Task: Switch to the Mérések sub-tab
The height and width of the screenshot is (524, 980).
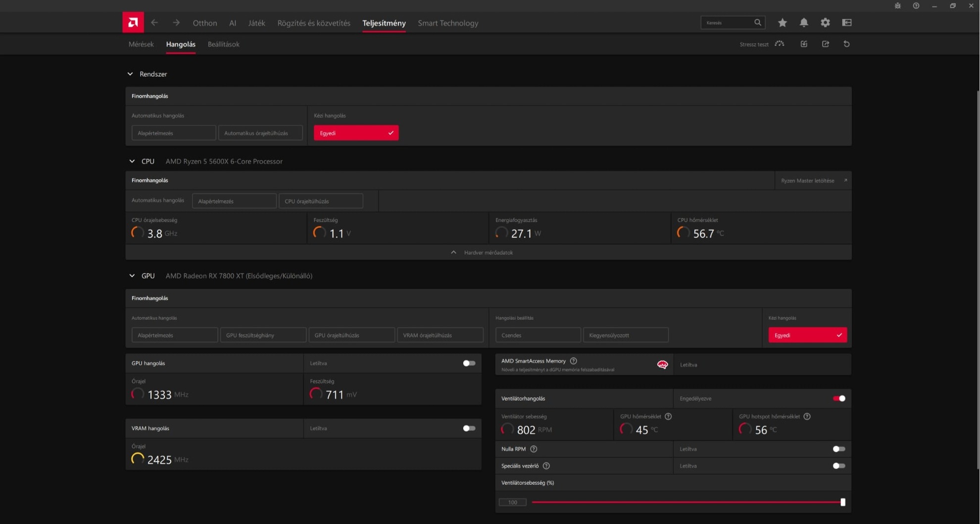Action: (141, 45)
